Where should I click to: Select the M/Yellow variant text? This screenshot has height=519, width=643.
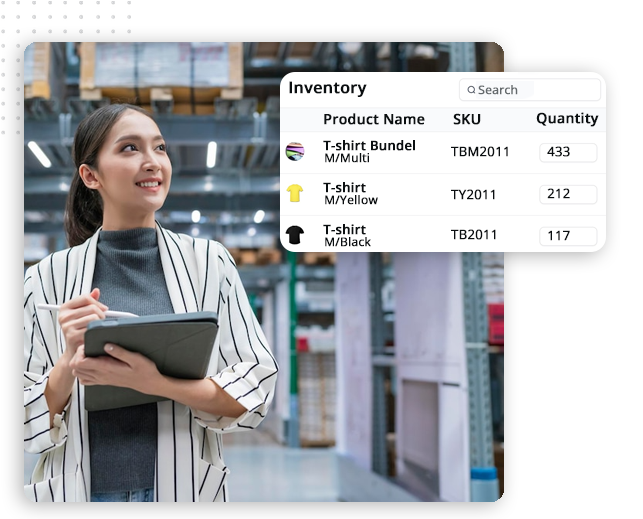[351, 200]
